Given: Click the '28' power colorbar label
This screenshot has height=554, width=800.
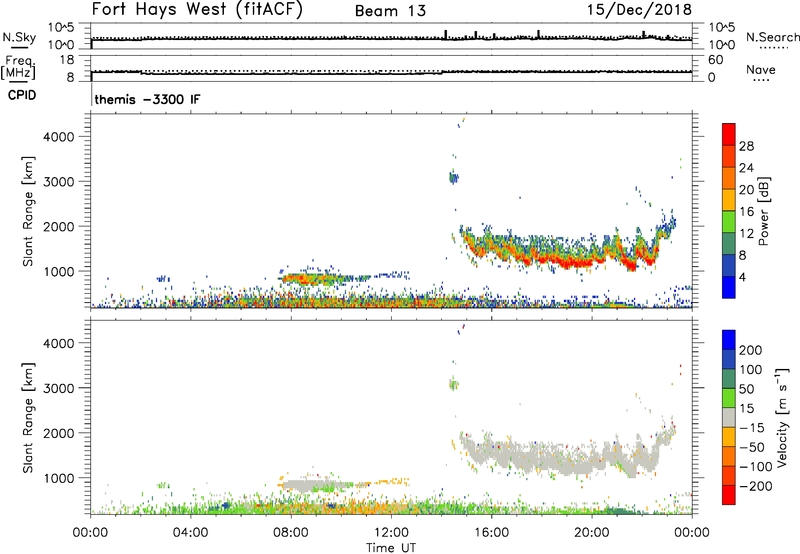Looking at the screenshot, I should pos(746,146).
